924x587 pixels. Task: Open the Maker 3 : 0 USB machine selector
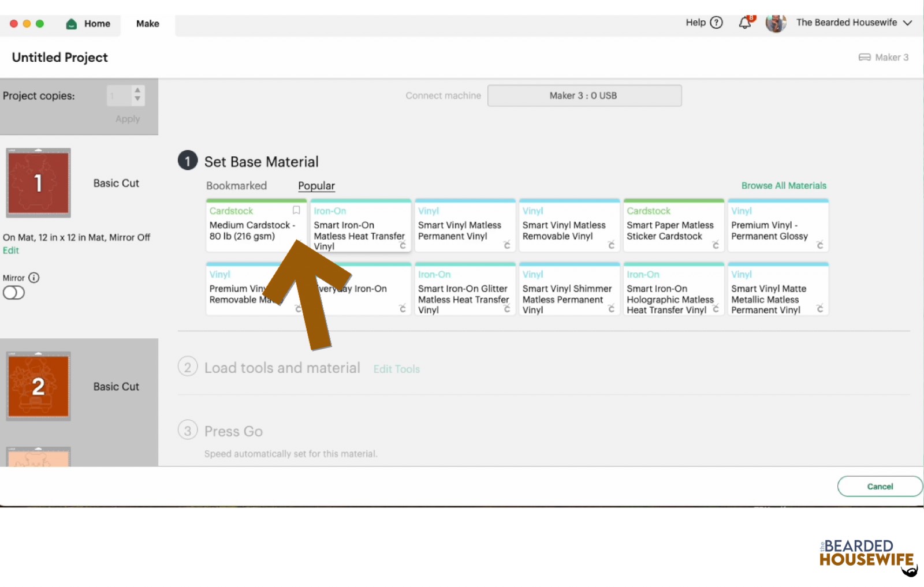tap(584, 95)
